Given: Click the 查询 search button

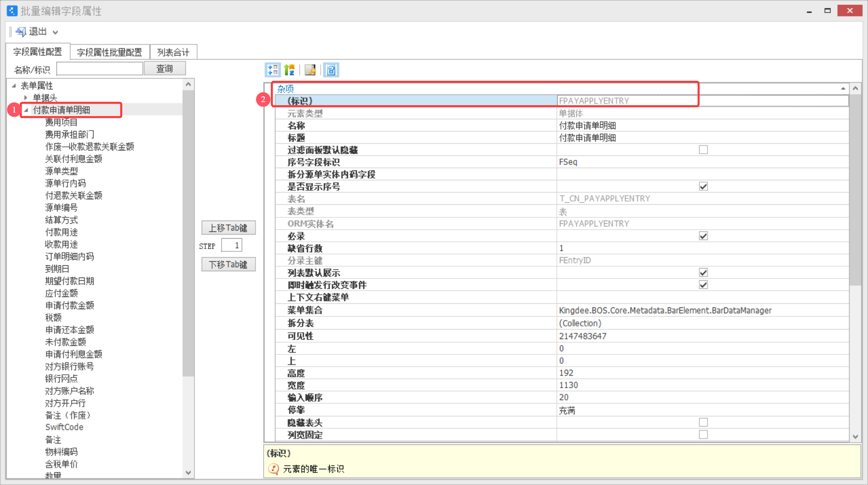Looking at the screenshot, I should point(165,69).
